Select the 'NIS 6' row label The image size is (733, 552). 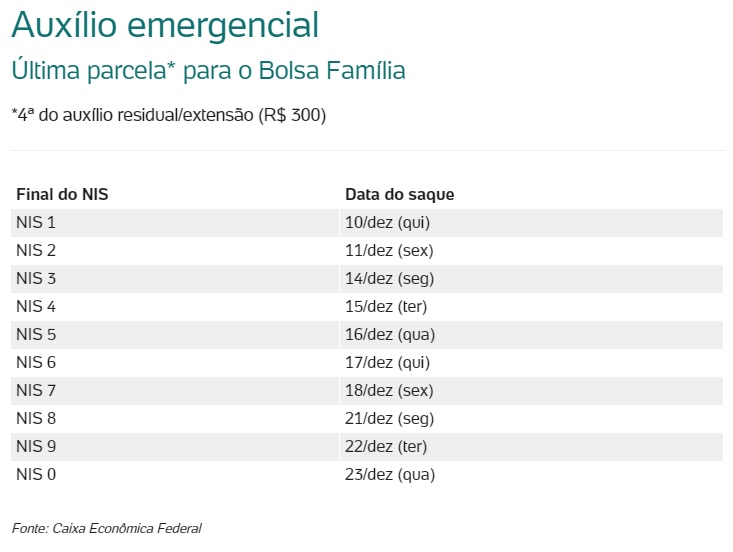pyautogui.click(x=36, y=362)
